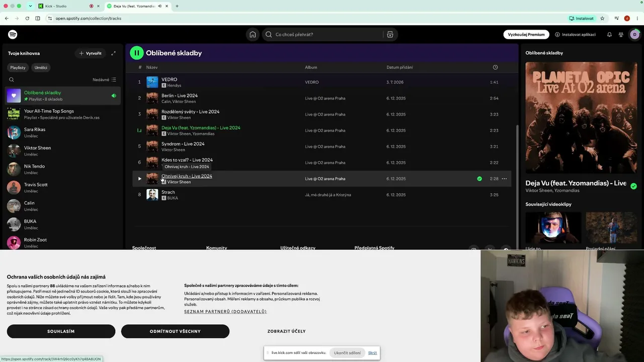Viewport: 644px width, 362px height.
Task: Open artist Sara Rikas in library
Action: [63, 132]
